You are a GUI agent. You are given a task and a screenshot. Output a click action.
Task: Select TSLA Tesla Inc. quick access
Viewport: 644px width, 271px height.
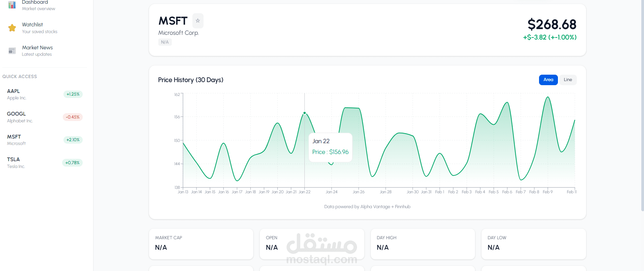[45, 163]
